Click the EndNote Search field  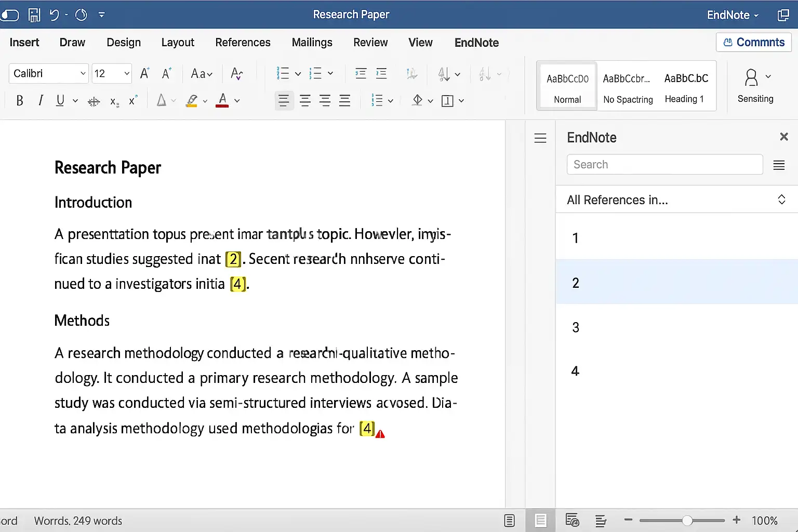tap(664, 165)
